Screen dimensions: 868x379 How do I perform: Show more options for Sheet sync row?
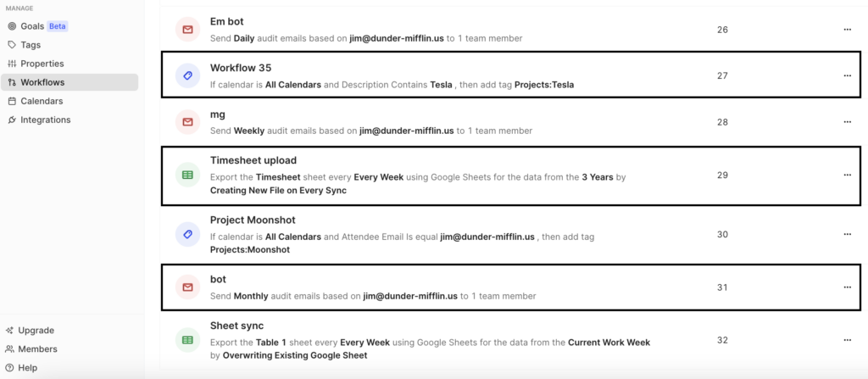(847, 340)
